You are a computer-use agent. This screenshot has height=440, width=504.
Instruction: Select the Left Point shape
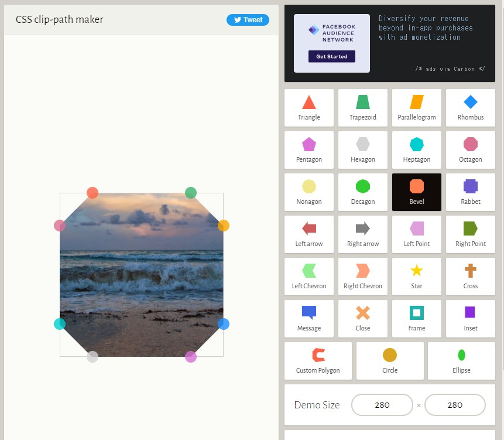click(x=417, y=234)
